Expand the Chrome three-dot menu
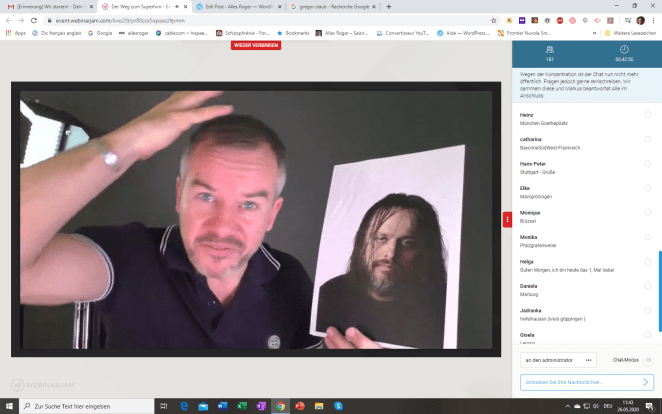This screenshot has width=662, height=414. (x=654, y=19)
